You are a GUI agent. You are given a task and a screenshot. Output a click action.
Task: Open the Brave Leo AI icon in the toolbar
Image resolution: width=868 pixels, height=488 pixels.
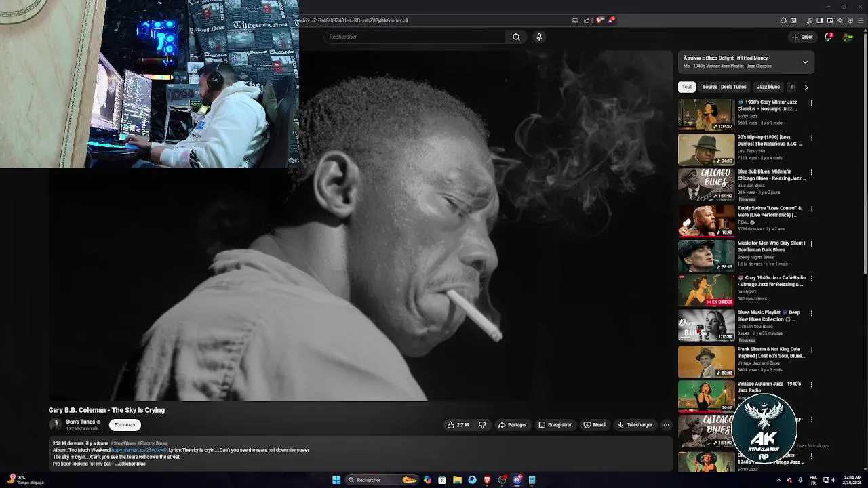[840, 20]
